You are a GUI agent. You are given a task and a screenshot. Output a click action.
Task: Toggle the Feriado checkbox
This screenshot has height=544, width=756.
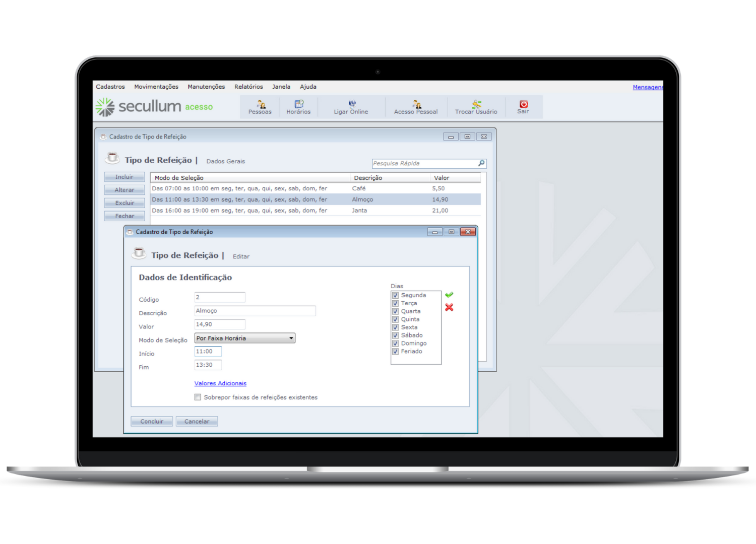396,352
